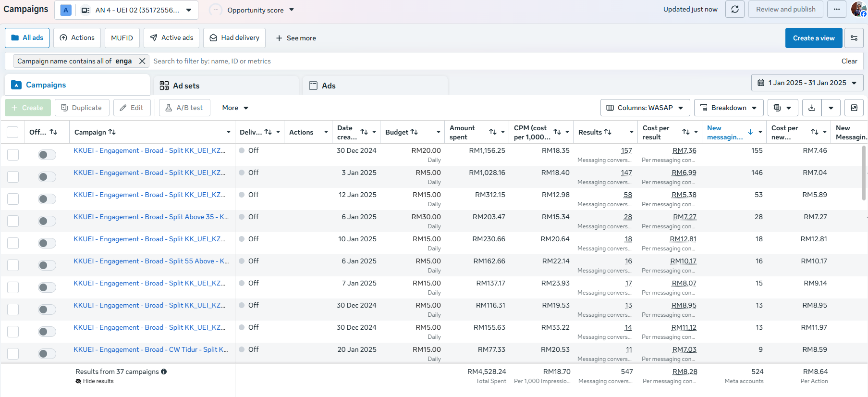Click the vertical scrollbar of the table
The image size is (868, 397).
pos(864,173)
